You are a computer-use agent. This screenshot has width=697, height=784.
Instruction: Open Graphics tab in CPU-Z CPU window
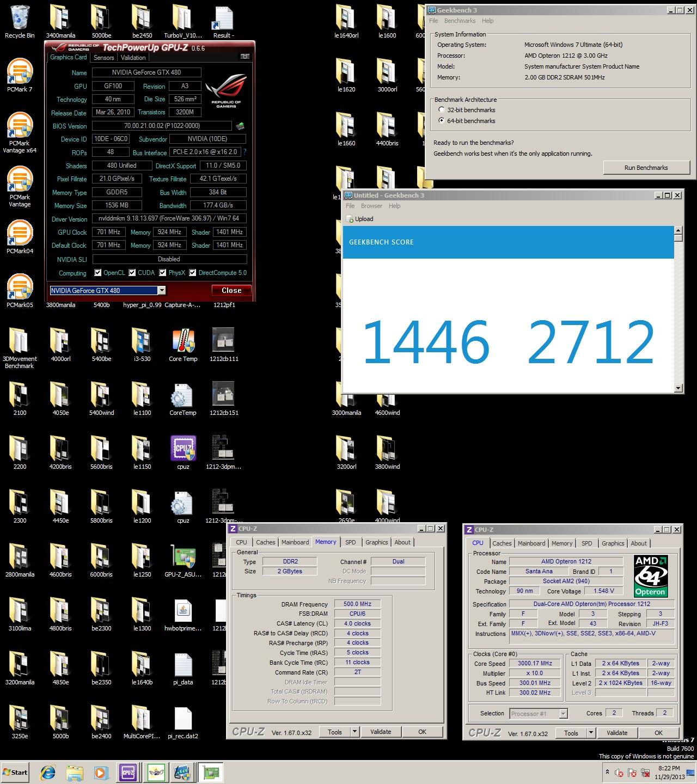pos(613,543)
